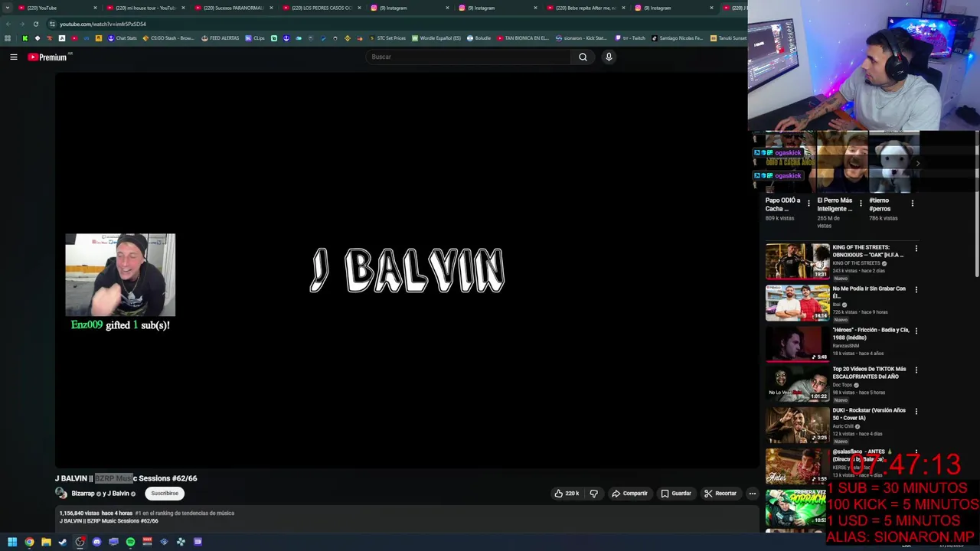Open more actions ellipsis under video
This screenshot has width=980, height=551.
[752, 494]
